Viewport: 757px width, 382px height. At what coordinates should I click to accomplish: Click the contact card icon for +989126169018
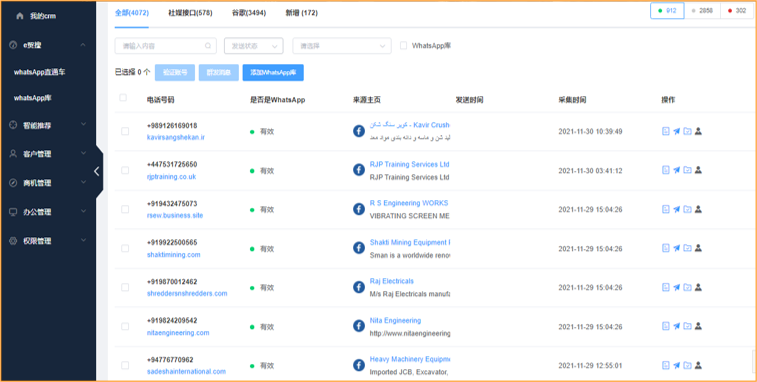point(665,131)
